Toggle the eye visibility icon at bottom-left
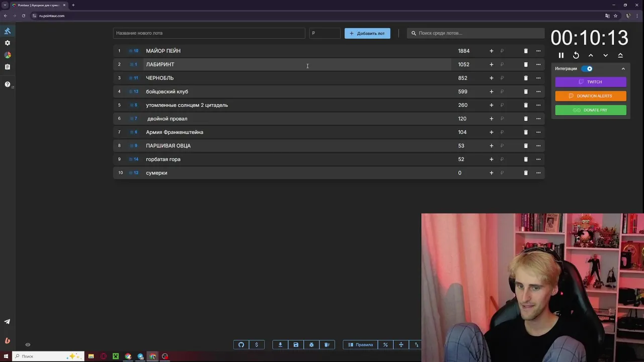The image size is (644, 362). (28, 345)
